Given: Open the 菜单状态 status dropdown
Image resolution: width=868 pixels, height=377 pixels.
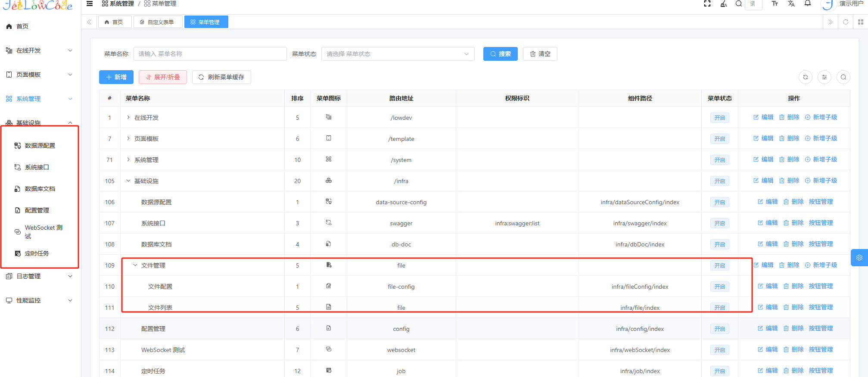Looking at the screenshot, I should (398, 54).
